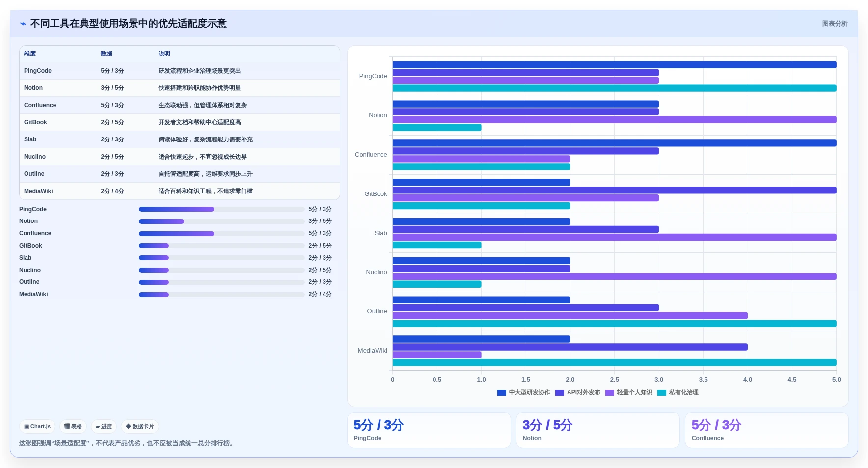The width and height of the screenshot is (868, 468).
Task: Toggle the 轻量个人知识 legend swatch
Action: click(x=609, y=393)
